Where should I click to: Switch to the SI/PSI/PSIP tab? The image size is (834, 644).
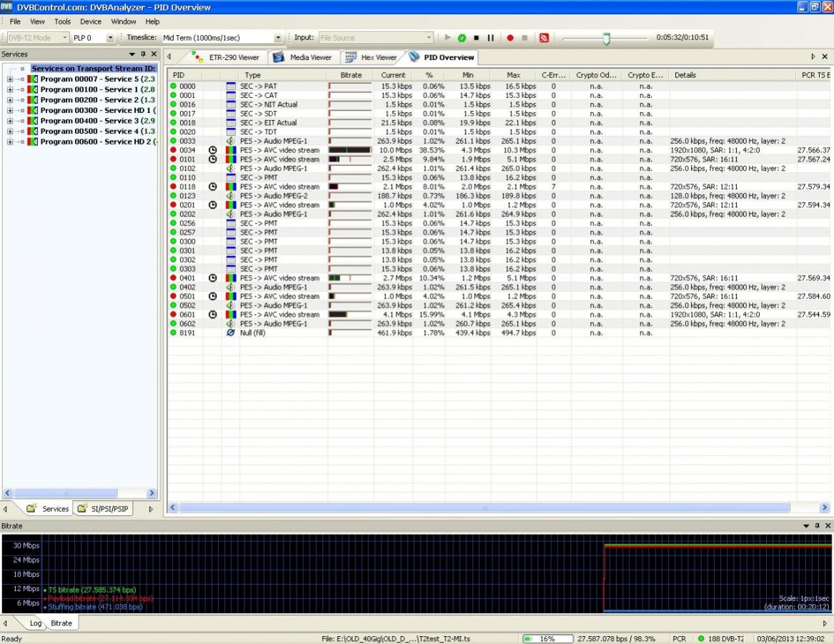108,509
